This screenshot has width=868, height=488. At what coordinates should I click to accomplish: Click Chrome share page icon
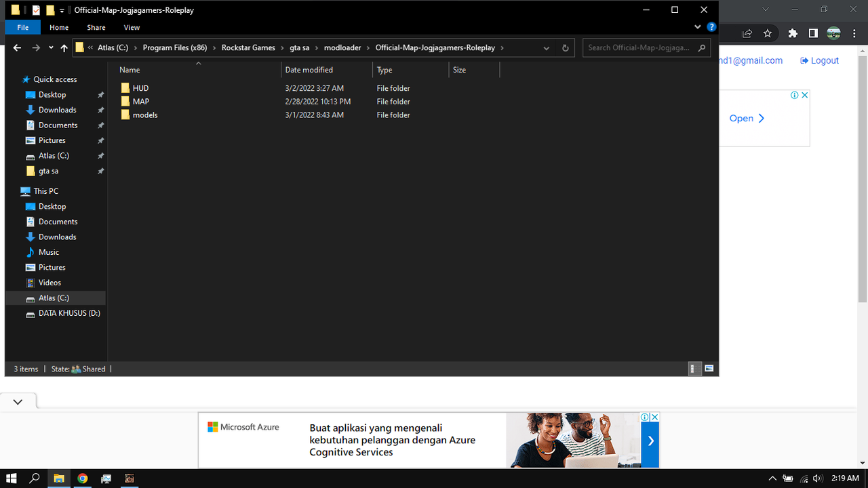(x=747, y=33)
